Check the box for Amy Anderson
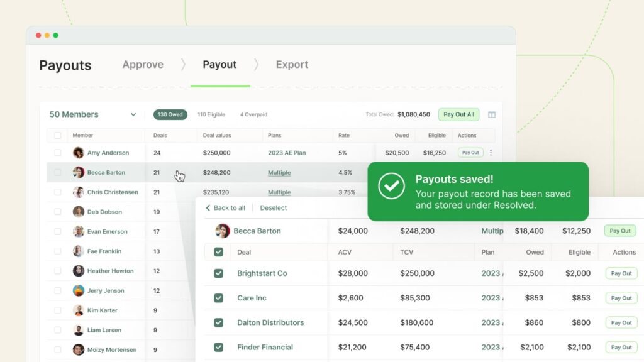 (57, 153)
